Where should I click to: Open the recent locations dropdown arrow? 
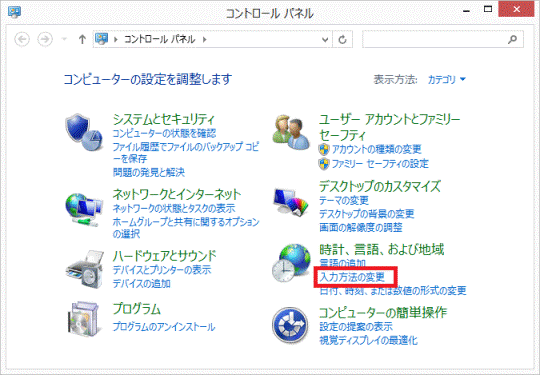64,39
